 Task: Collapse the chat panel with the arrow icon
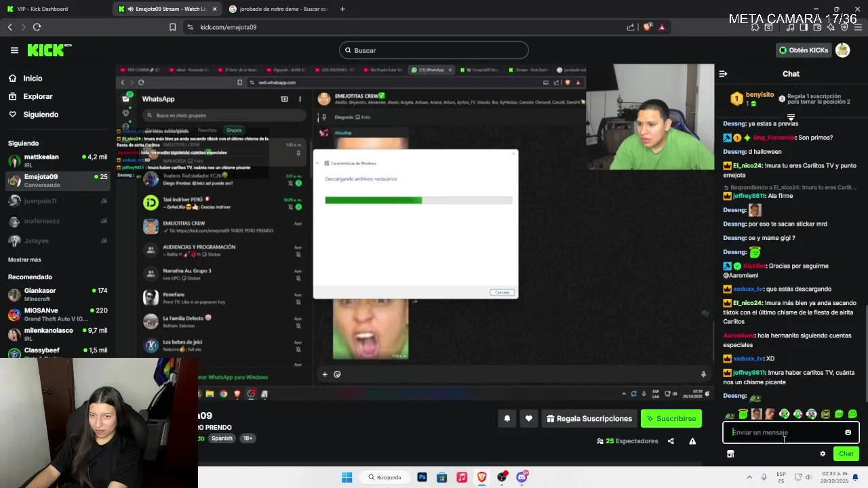tap(723, 74)
